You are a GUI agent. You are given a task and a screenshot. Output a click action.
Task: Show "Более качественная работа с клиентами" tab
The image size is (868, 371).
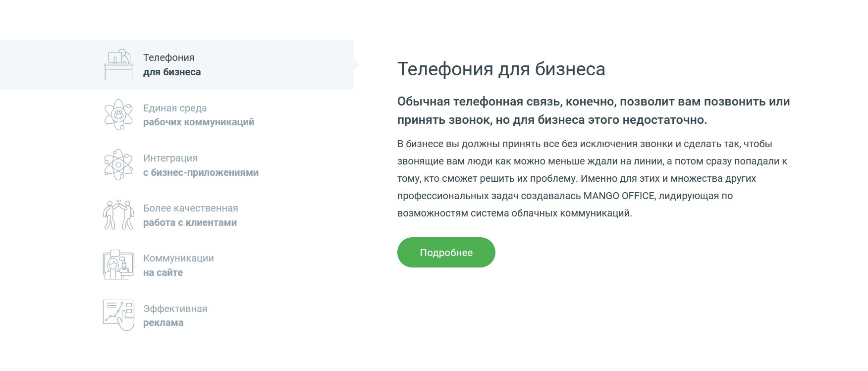(x=190, y=215)
